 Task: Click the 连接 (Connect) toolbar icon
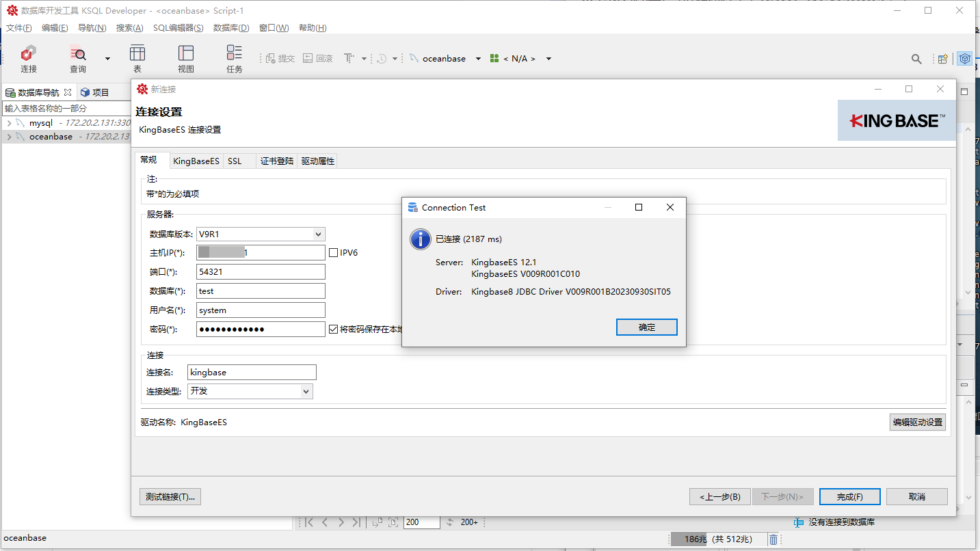[28, 58]
